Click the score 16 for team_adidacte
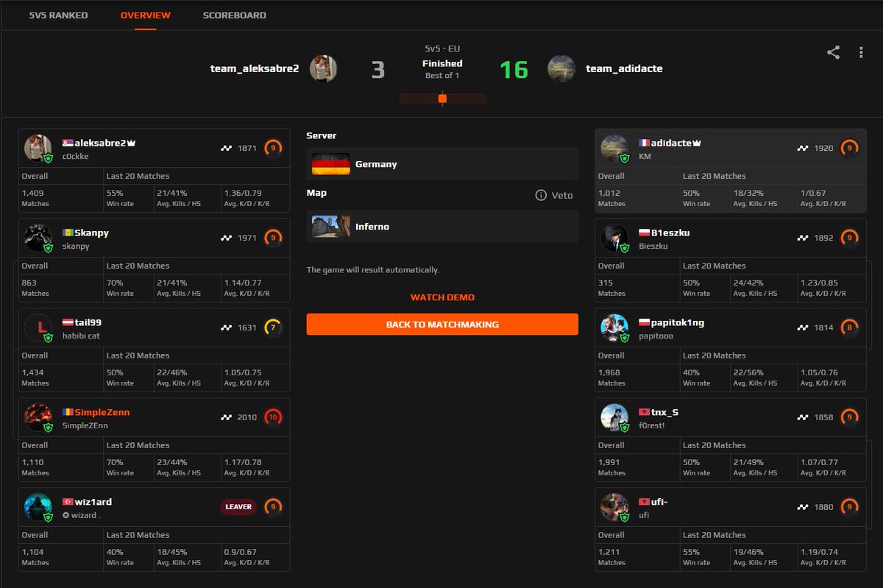Image resolution: width=883 pixels, height=588 pixels. point(514,69)
